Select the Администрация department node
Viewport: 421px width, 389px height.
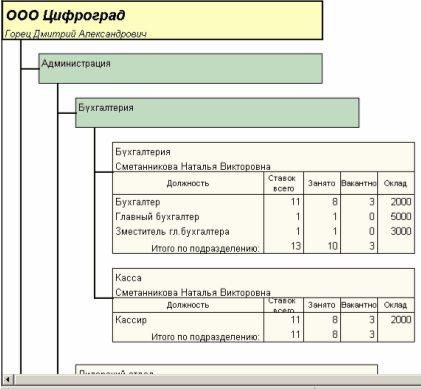(181, 68)
